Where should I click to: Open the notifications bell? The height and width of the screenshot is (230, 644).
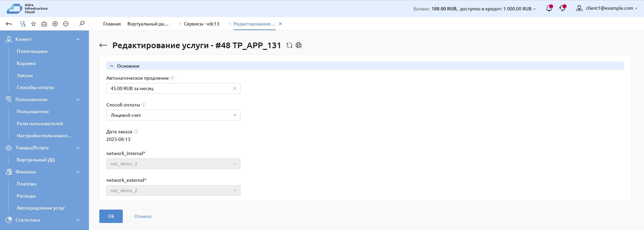point(549,8)
